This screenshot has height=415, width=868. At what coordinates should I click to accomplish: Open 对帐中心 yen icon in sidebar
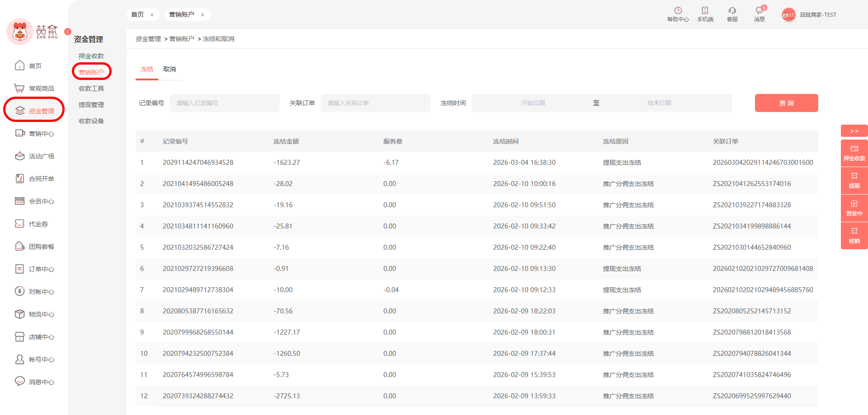pos(19,291)
